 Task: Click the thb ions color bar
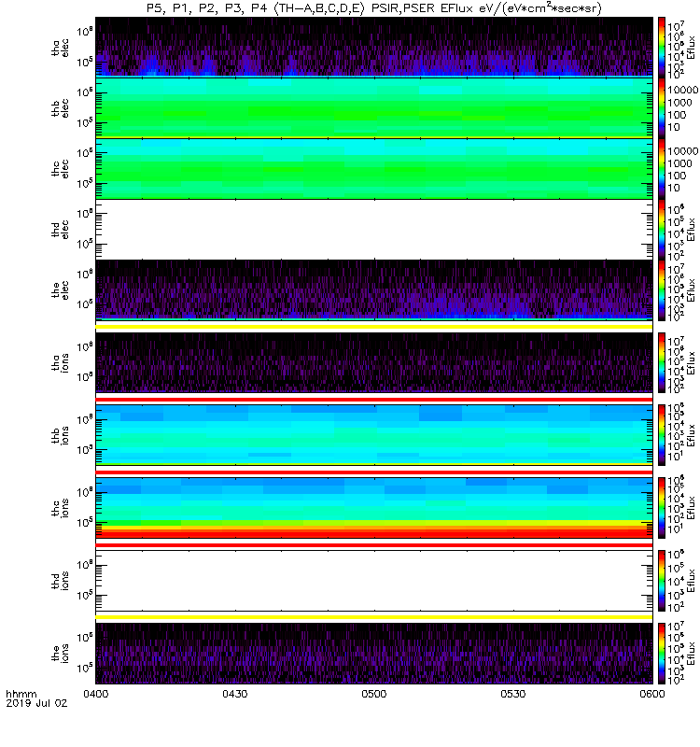[662, 435]
